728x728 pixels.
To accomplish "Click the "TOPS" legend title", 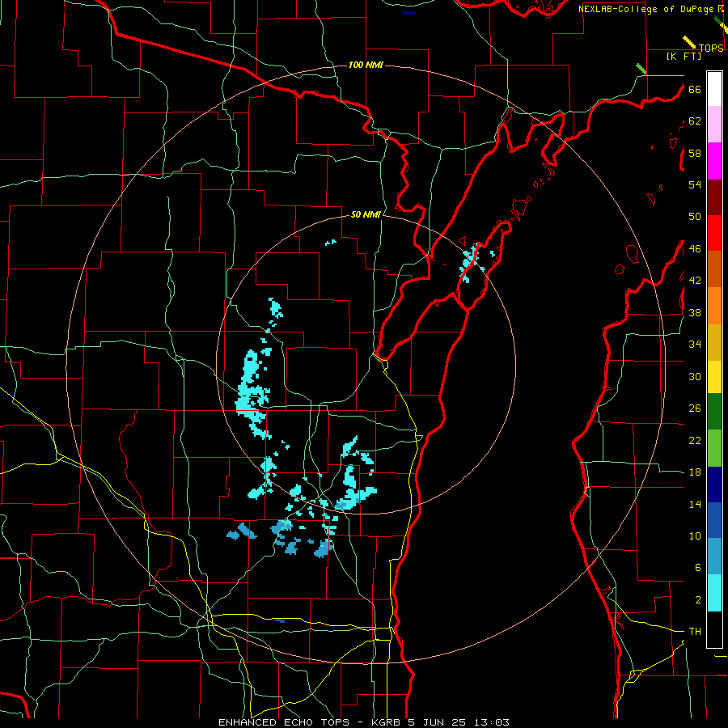I will pos(711,49).
